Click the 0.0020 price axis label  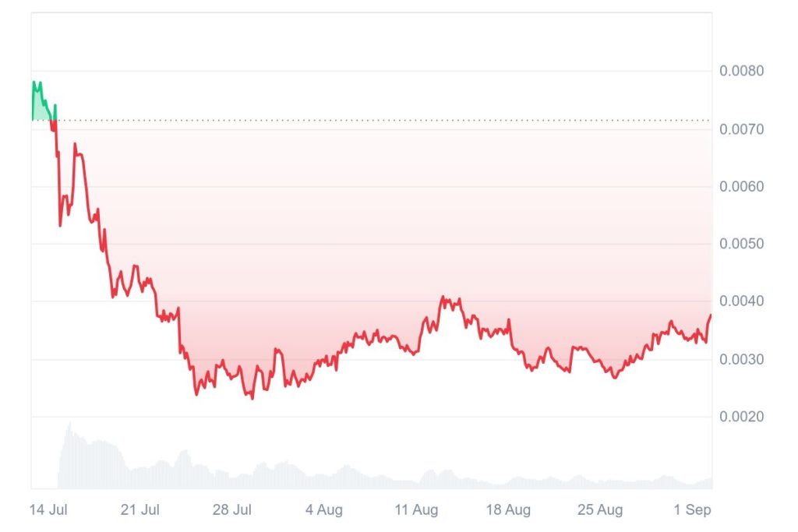pyautogui.click(x=742, y=417)
